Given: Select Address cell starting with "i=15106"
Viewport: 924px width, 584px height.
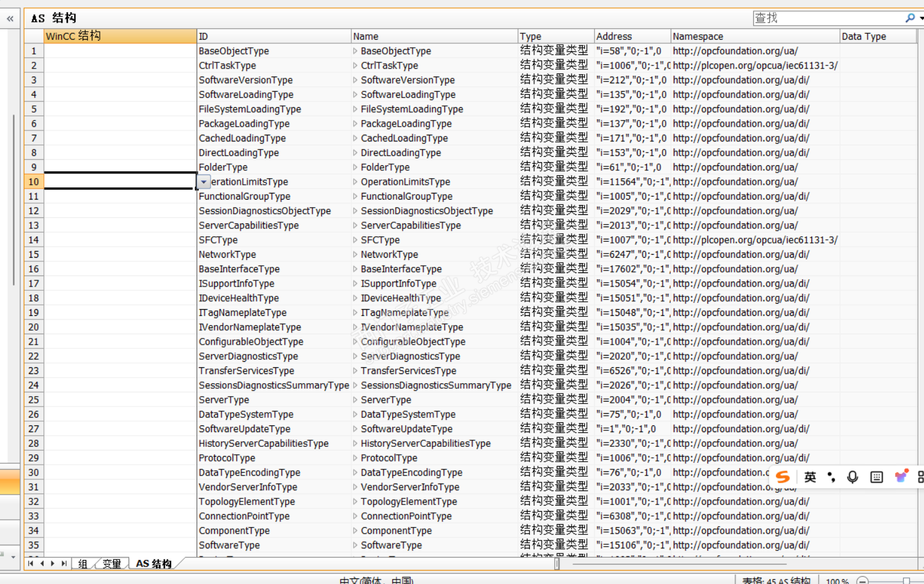Looking at the screenshot, I should pos(633,545).
